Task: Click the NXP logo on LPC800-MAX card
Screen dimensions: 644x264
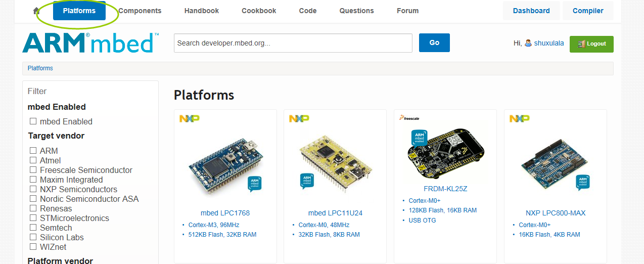Action: pos(519,118)
